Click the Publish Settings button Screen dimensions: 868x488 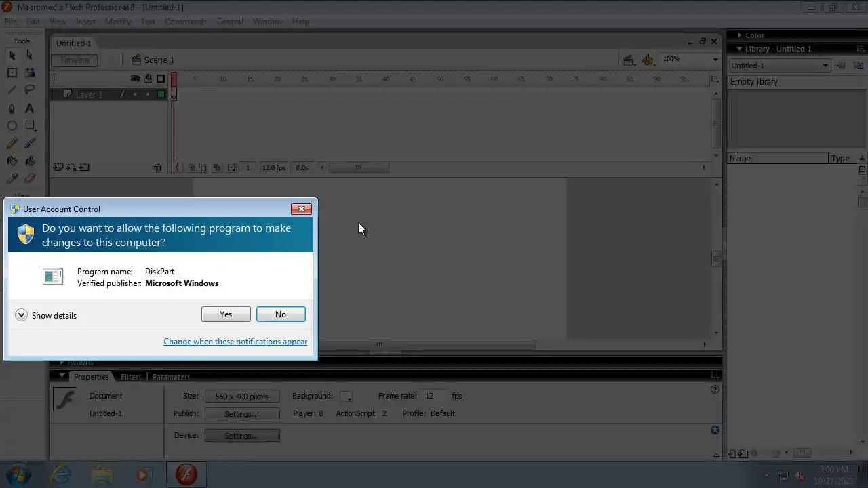[x=242, y=413]
